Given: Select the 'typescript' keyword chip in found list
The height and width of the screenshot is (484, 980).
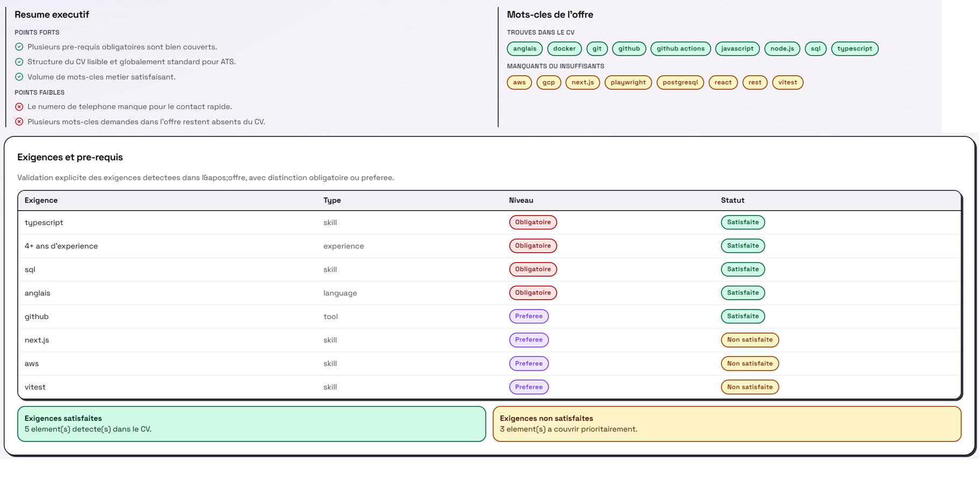Looking at the screenshot, I should (855, 49).
